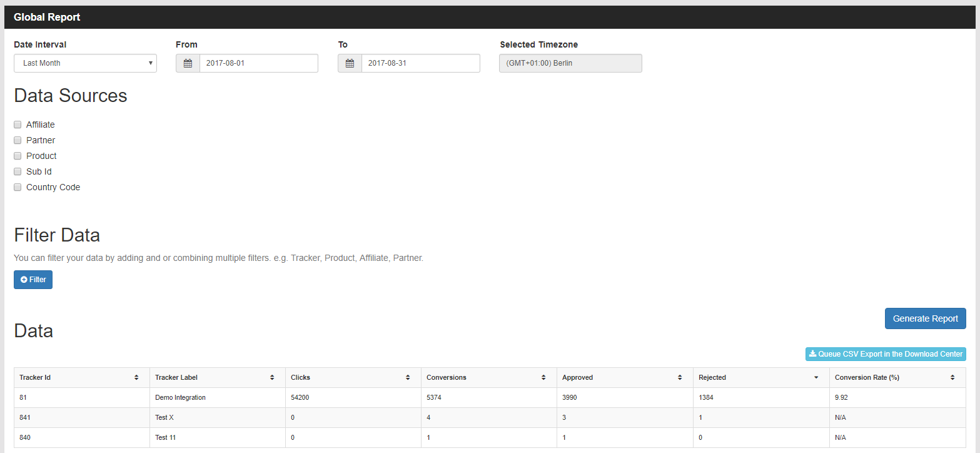Viewport: 980px width, 453px height.
Task: Click the calendar icon beside From date
Action: tap(188, 63)
